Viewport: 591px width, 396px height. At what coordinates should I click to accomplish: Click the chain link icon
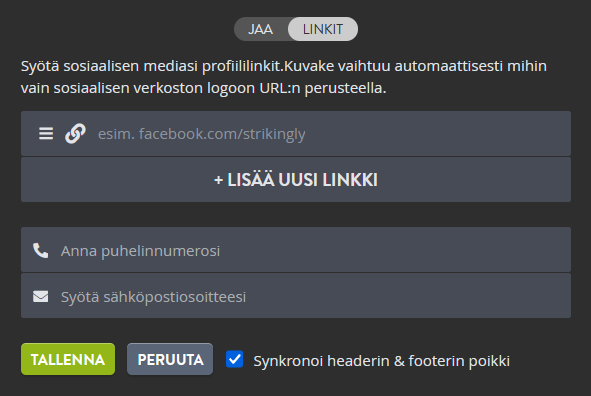click(x=75, y=133)
